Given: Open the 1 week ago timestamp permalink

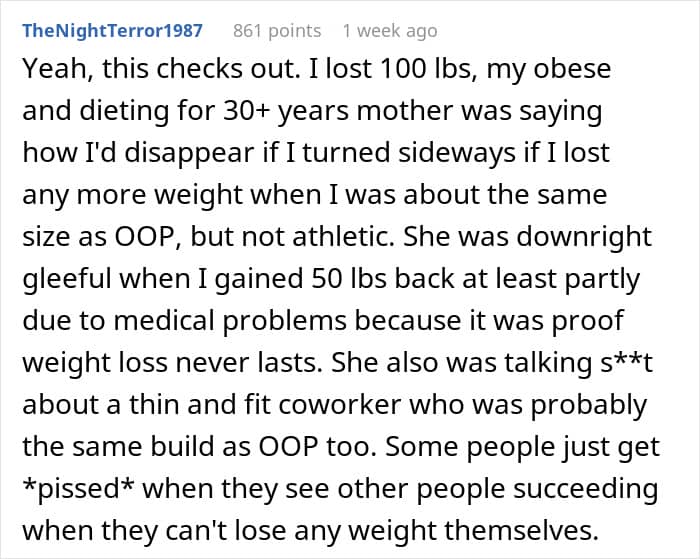Looking at the screenshot, I should pos(390,30).
